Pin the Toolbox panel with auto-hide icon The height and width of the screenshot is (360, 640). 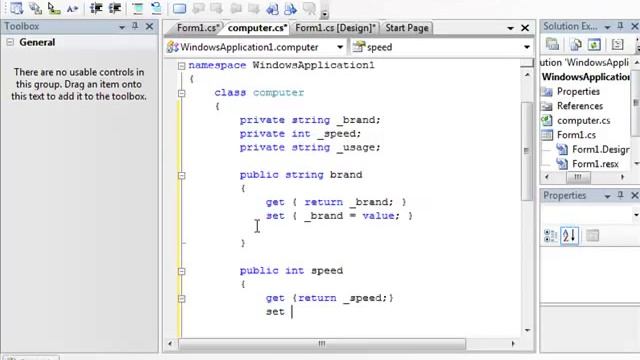click(x=135, y=26)
